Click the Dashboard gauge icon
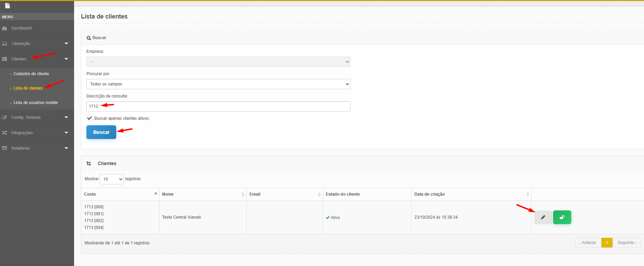The image size is (644, 266). 4,28
